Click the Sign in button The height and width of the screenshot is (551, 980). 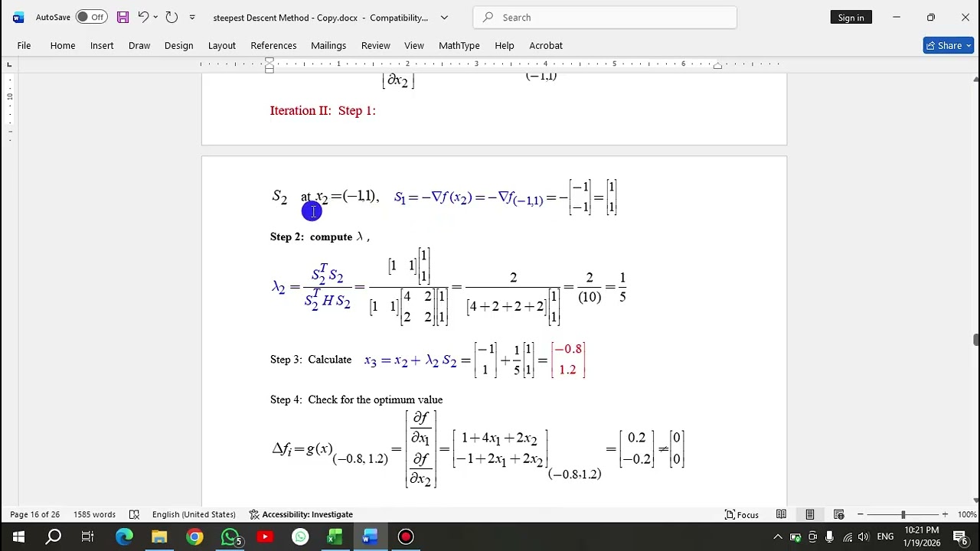[851, 17]
